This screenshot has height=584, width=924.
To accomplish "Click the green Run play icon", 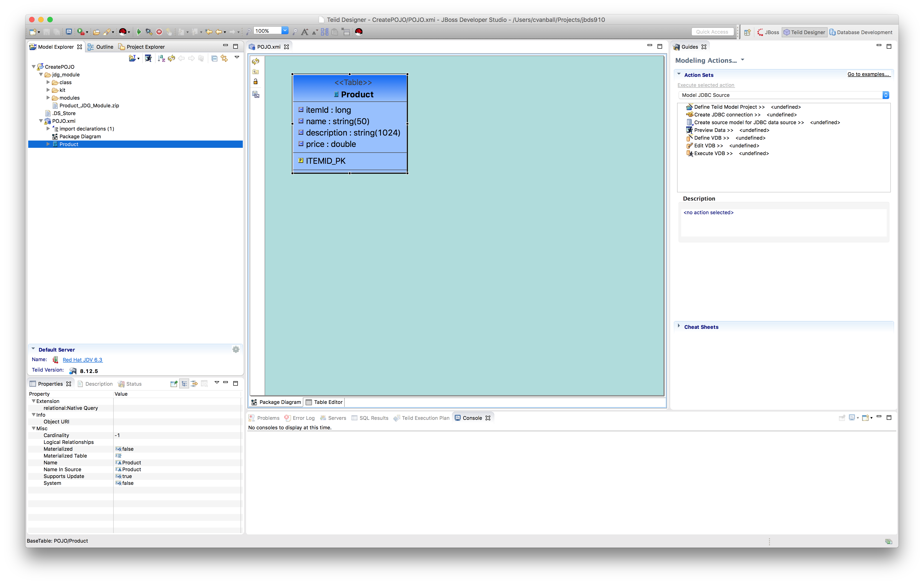I will point(139,32).
